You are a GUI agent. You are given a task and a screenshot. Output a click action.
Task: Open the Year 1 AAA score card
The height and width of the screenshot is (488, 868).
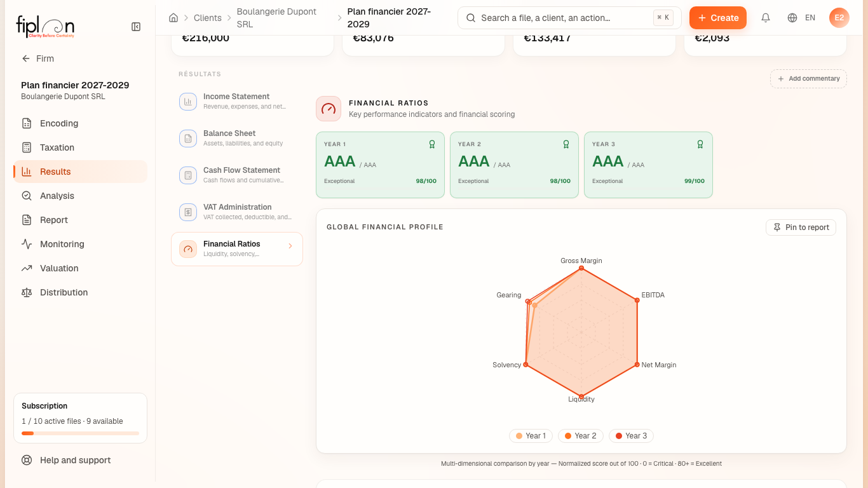(x=380, y=165)
